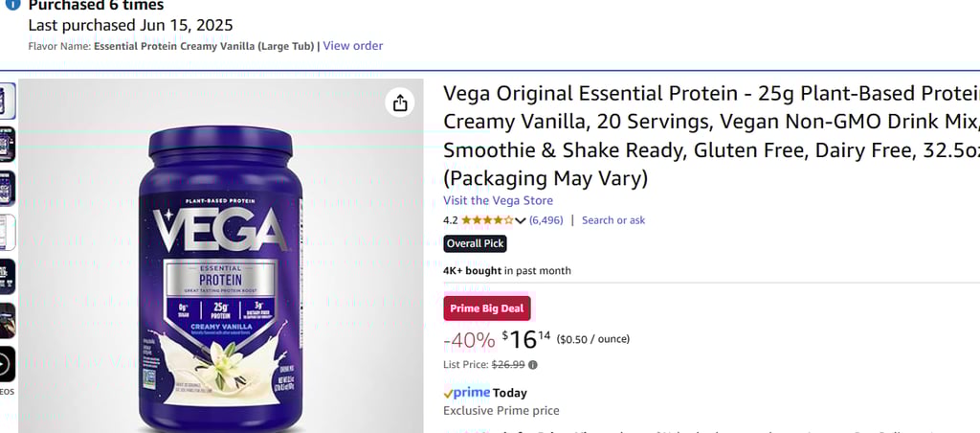Open the 6,496 customer ratings link

[546, 220]
